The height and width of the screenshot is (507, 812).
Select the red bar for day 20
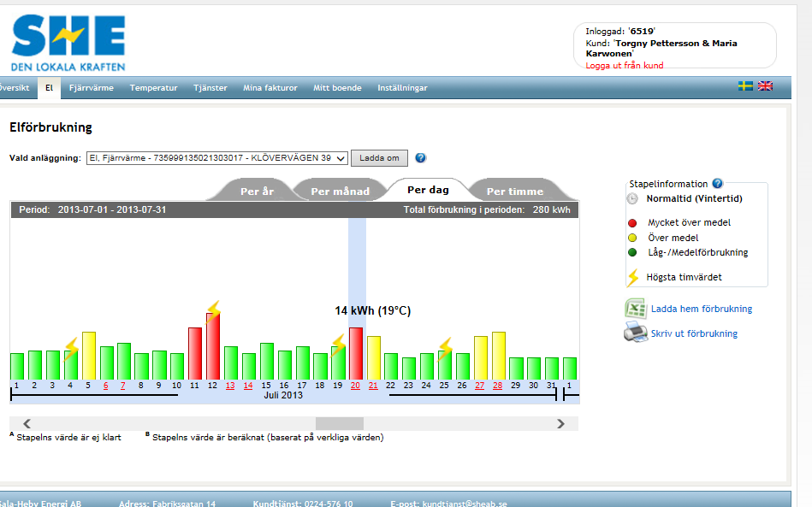[356, 354]
